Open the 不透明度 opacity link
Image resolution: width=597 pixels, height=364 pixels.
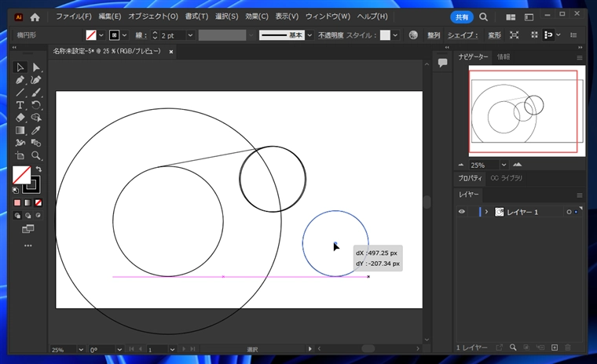click(331, 35)
